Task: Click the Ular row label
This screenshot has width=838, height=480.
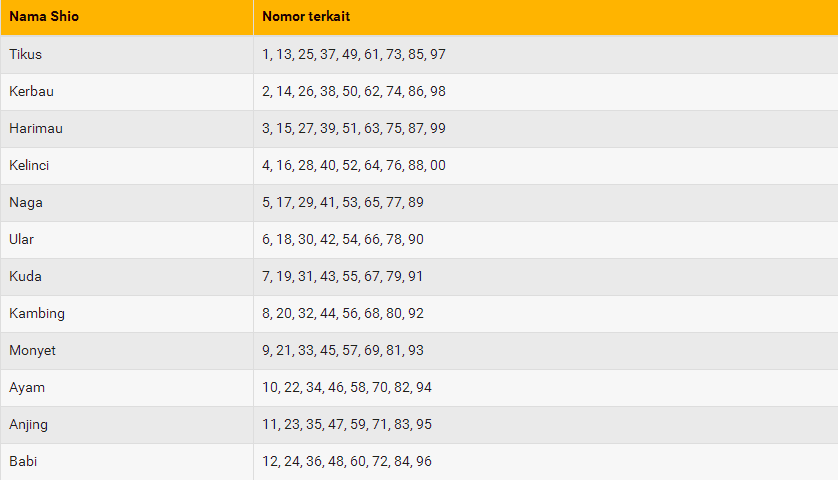Action: [x=21, y=239]
